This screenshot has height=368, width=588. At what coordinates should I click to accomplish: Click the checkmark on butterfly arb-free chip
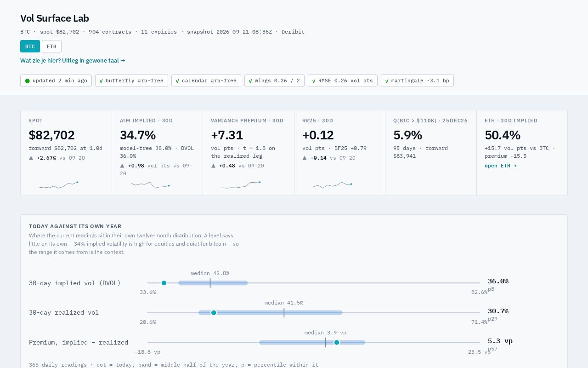coord(101,81)
